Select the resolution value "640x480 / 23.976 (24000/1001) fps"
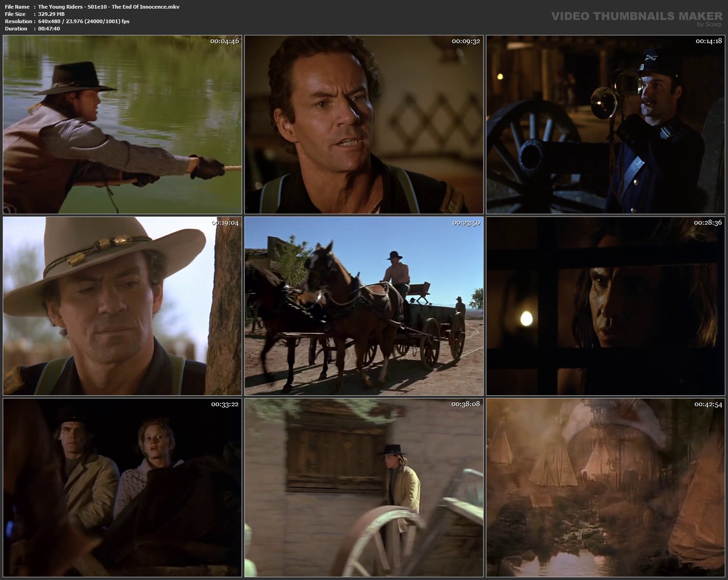The width and height of the screenshot is (728, 580). coord(84,21)
